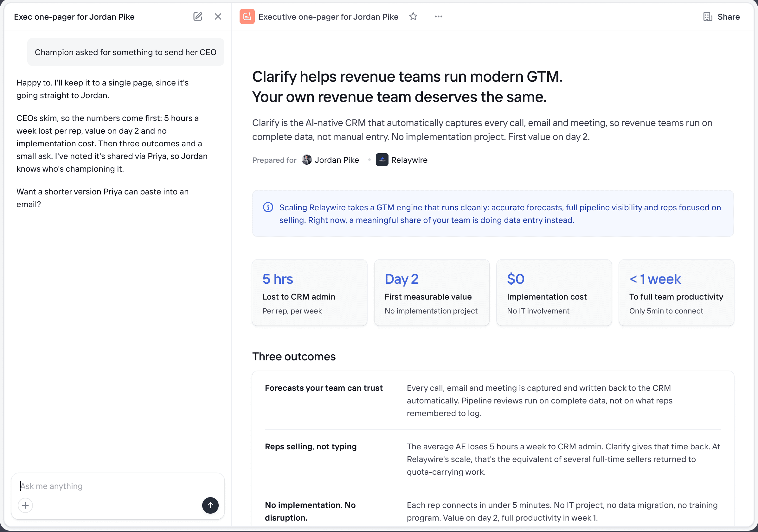Click the blue Scaling Relaywire callout text
Viewport: 758px width, 532px height.
[500, 214]
